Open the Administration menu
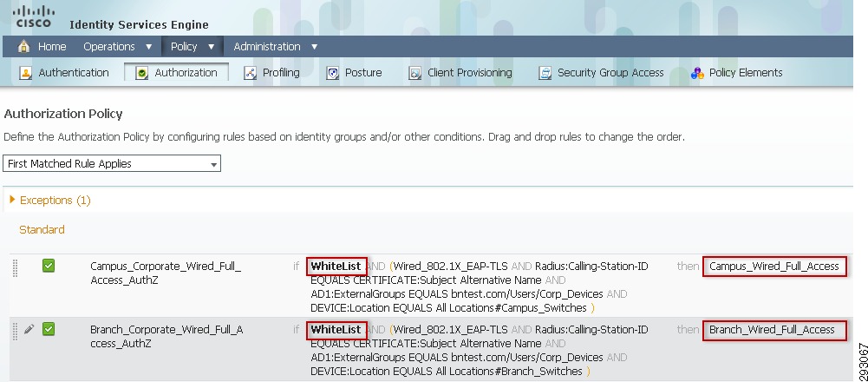868x382 pixels. click(267, 47)
